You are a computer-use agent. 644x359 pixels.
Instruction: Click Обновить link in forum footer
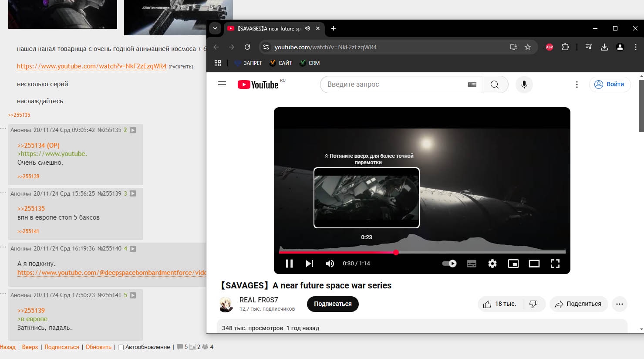tap(98, 347)
